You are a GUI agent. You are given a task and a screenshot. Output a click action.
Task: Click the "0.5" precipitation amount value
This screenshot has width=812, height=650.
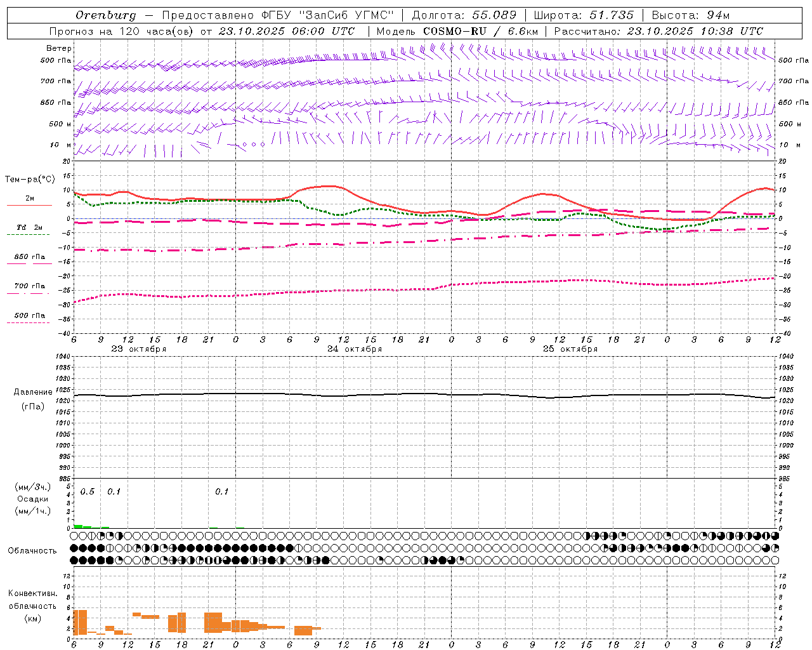pyautogui.click(x=88, y=492)
